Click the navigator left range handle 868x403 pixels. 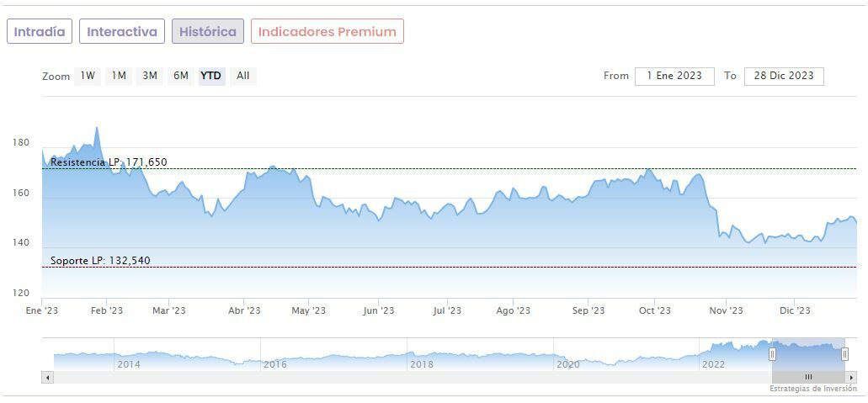(x=772, y=354)
